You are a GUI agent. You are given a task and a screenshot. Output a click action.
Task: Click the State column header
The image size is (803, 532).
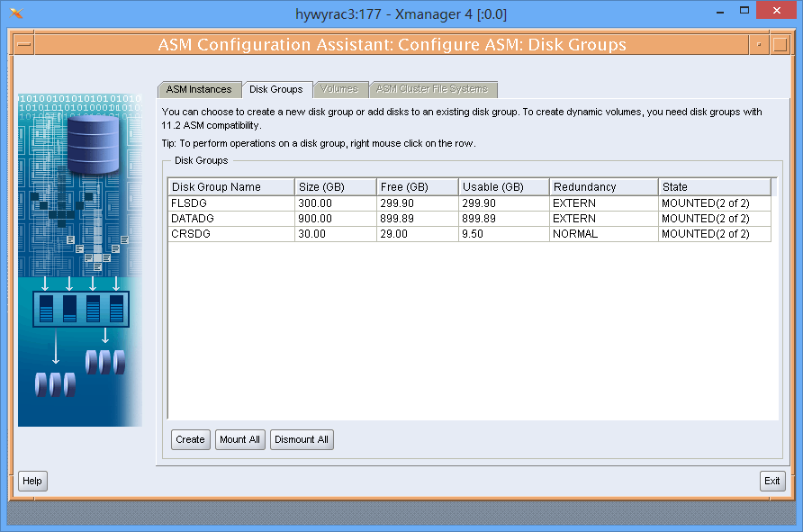715,187
